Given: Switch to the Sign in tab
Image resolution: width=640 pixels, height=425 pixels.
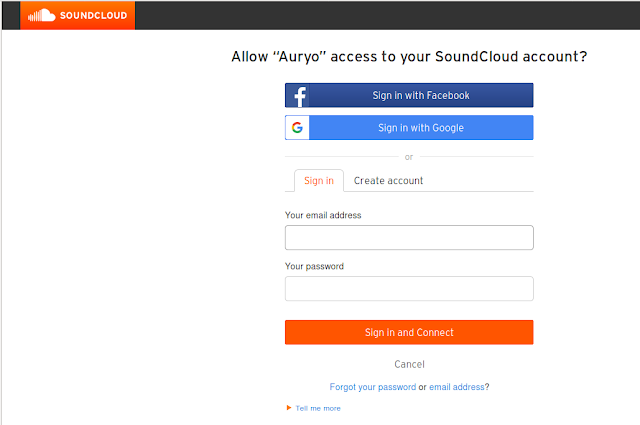Looking at the screenshot, I should click(319, 180).
